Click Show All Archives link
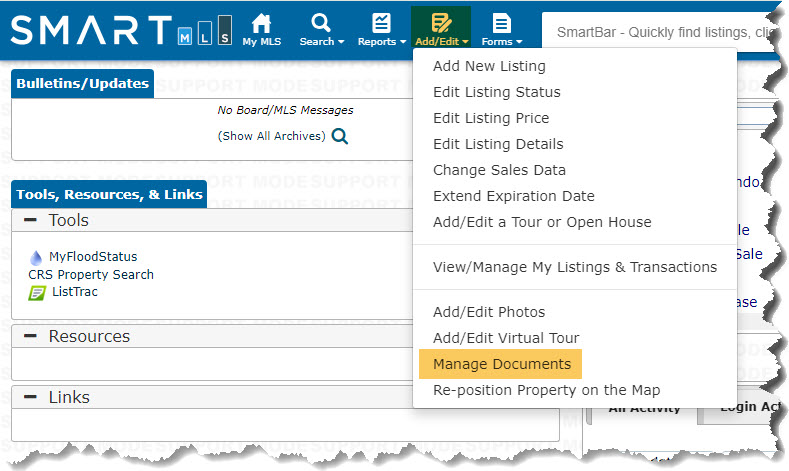The height and width of the screenshot is (471, 789). [x=272, y=136]
